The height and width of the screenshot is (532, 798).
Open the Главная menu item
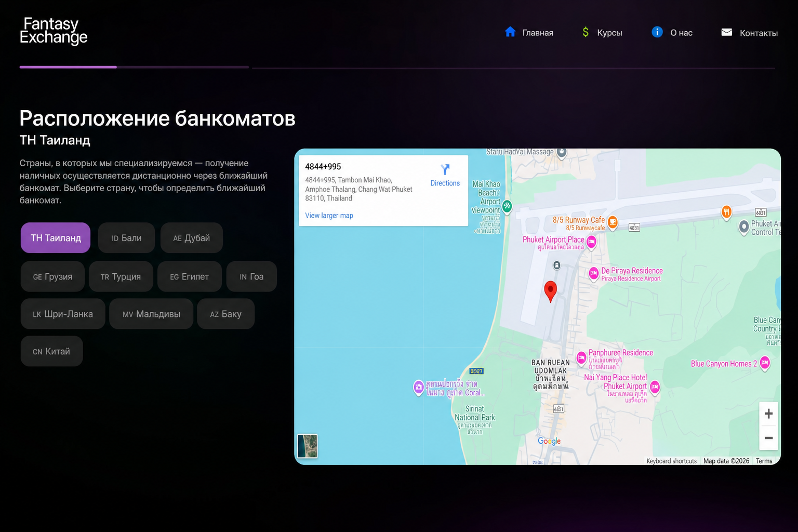pos(538,33)
